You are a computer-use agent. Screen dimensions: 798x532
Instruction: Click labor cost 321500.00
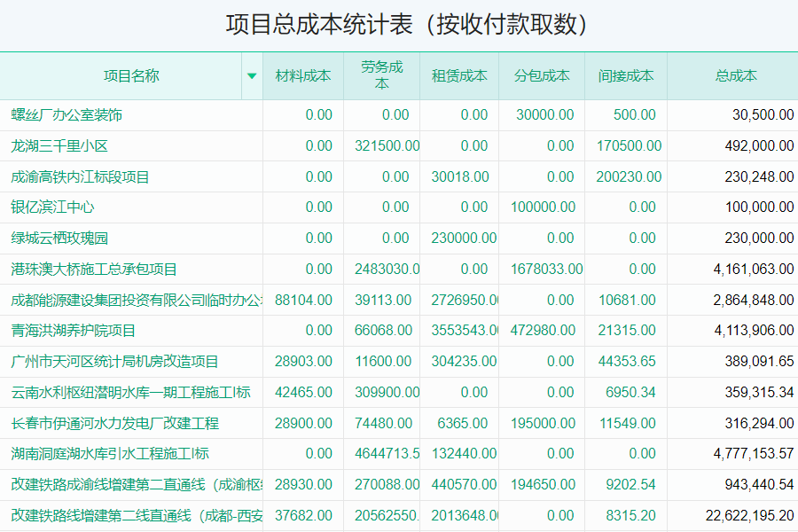pos(387,146)
